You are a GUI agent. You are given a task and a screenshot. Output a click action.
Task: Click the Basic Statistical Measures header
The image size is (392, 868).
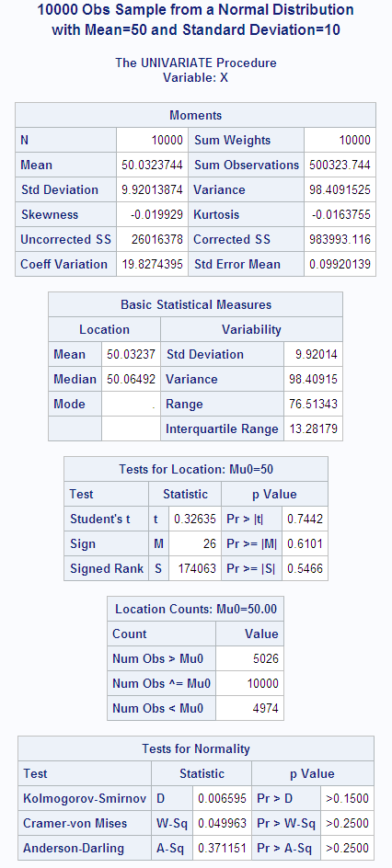pos(195,304)
